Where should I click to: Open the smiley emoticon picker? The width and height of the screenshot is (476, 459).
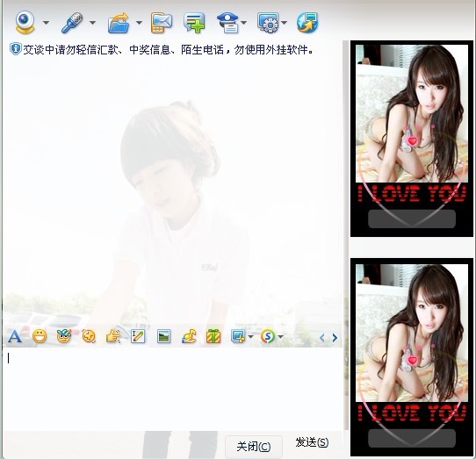click(x=40, y=336)
